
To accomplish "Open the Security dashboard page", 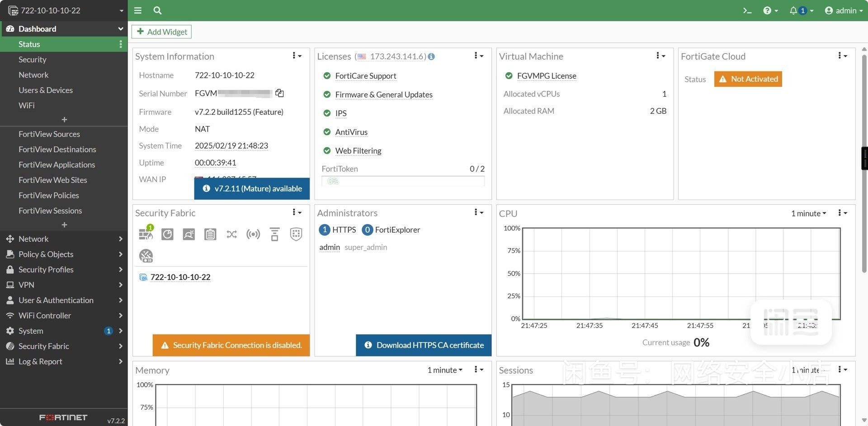I will [33, 60].
